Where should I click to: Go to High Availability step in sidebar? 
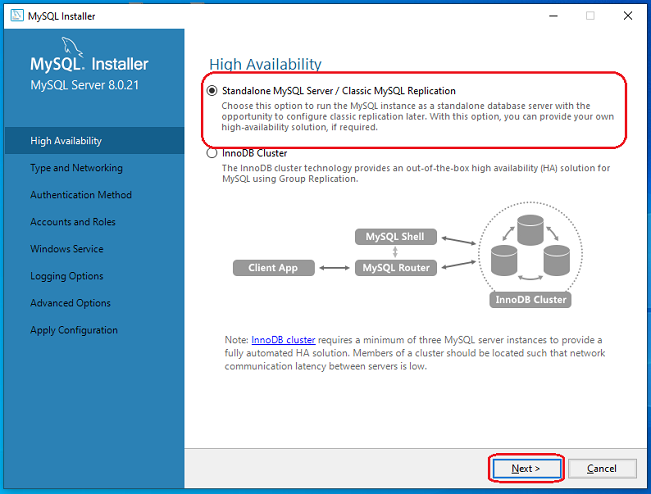click(x=94, y=141)
